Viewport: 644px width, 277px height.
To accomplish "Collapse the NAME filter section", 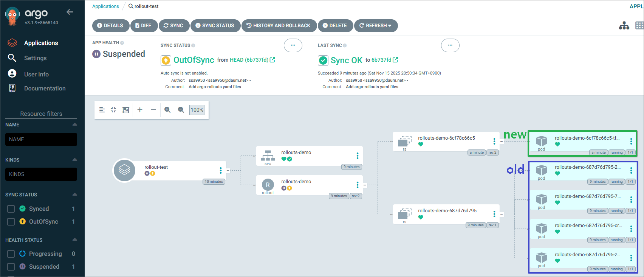I will 74,124.
